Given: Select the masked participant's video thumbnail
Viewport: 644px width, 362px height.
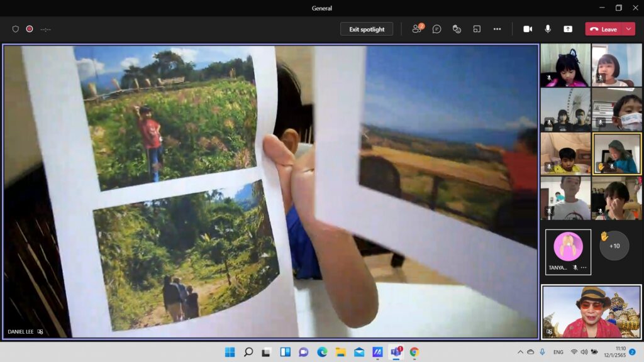Looking at the screenshot, I should 616,109.
